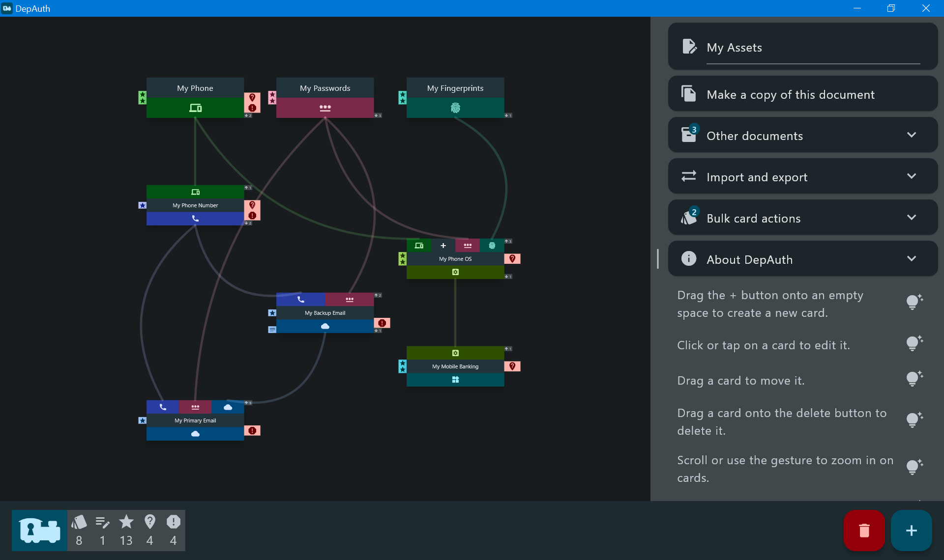Click the question-mark pin count icon in the status bar
The width and height of the screenshot is (944, 560).
150,522
